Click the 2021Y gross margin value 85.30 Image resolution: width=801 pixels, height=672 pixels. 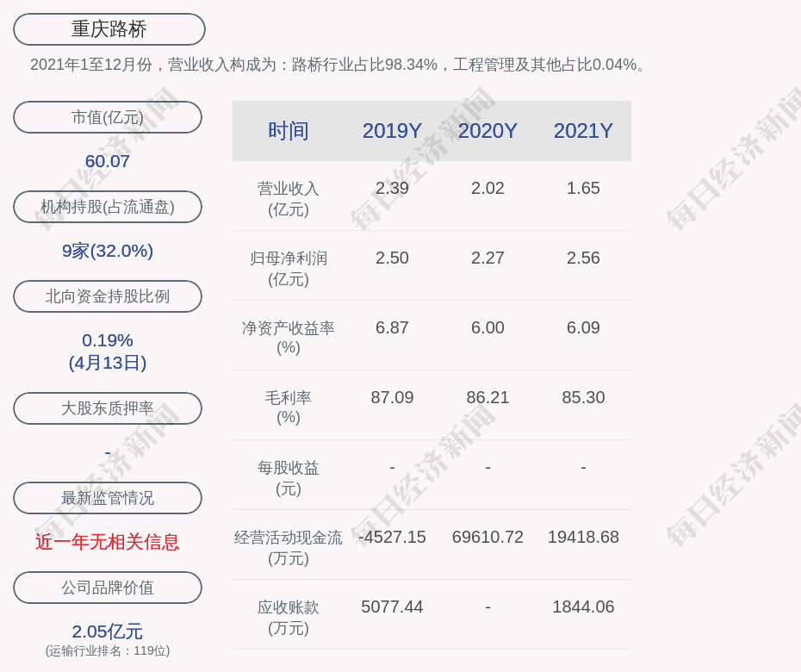coord(583,397)
